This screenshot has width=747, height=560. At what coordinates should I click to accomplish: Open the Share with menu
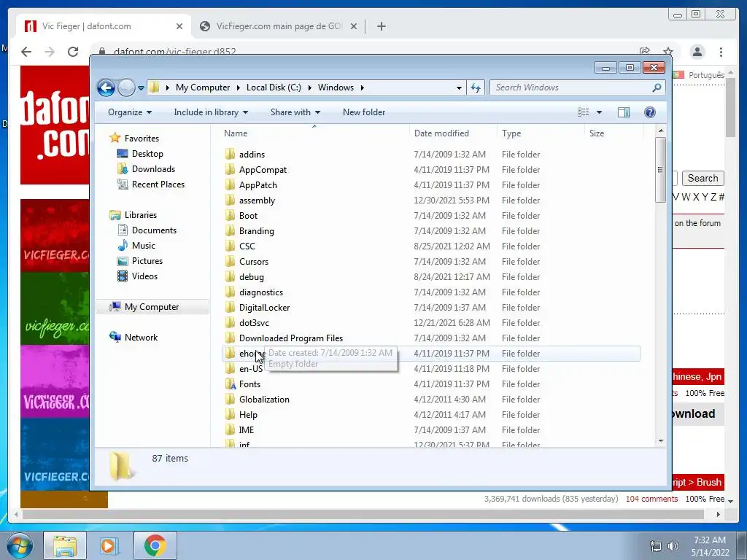[295, 112]
